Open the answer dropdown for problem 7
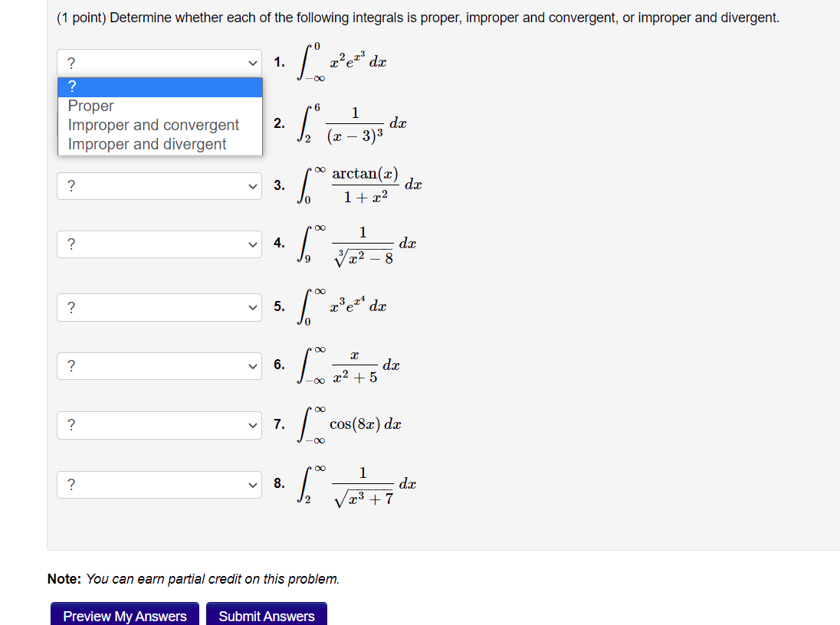 tap(159, 425)
